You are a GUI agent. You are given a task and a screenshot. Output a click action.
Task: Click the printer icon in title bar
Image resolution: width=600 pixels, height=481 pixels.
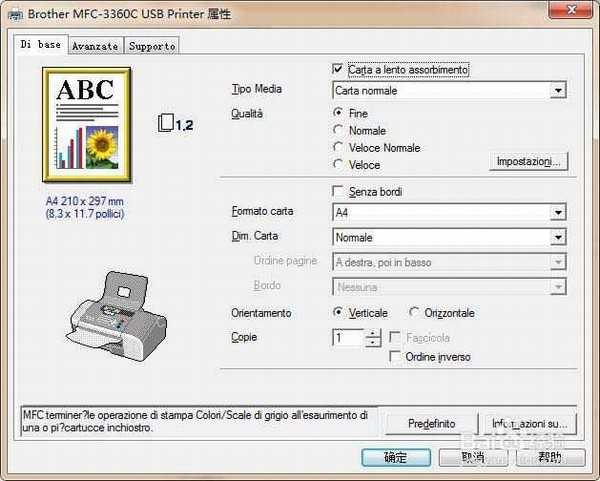click(12, 13)
